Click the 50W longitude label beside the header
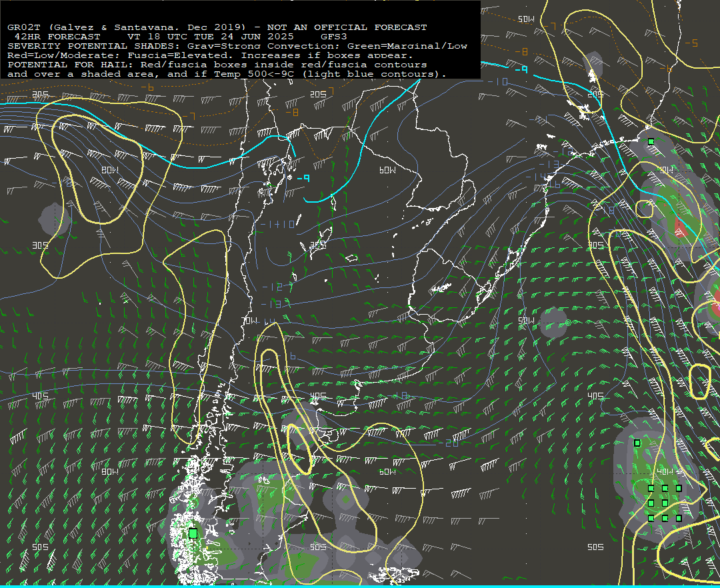Screen dimensions: 720x588 tap(526, 19)
